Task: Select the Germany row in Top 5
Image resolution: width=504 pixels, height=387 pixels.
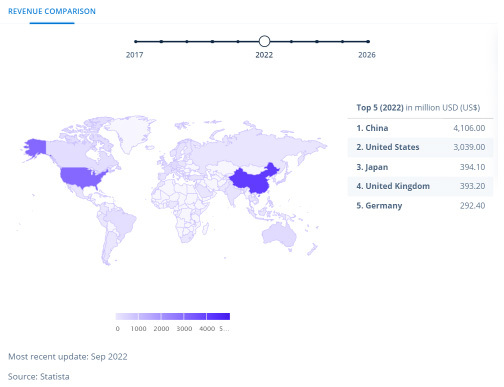Action: coord(421,206)
